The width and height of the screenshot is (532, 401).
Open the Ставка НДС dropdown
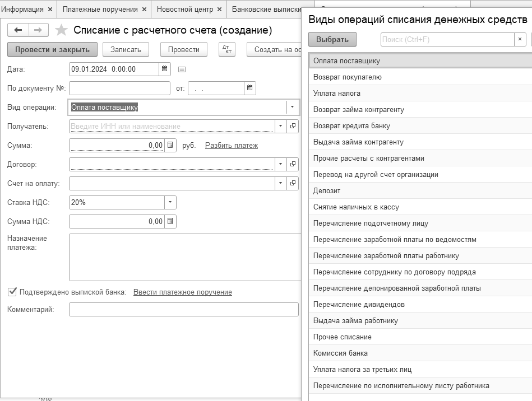click(x=170, y=202)
